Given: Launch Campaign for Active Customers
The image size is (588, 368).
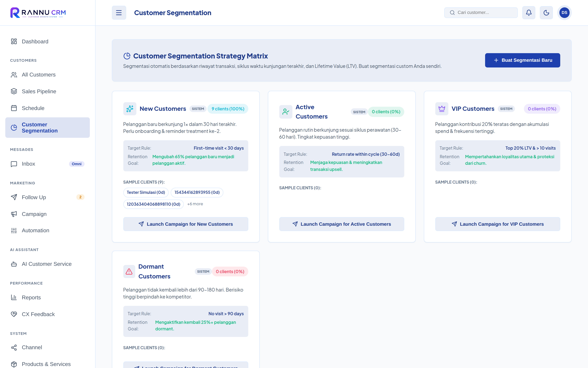Looking at the screenshot, I should point(341,224).
